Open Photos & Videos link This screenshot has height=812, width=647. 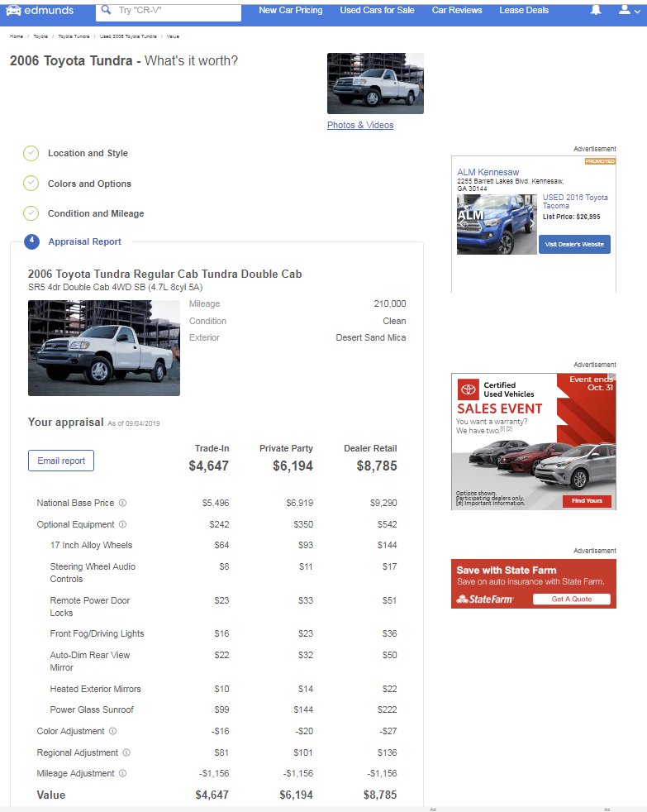click(360, 125)
